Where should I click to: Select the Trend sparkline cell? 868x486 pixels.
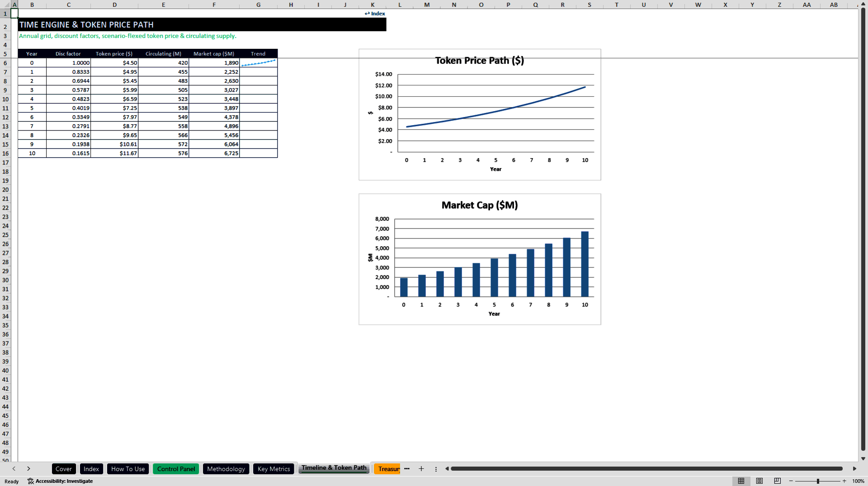pyautogui.click(x=259, y=63)
